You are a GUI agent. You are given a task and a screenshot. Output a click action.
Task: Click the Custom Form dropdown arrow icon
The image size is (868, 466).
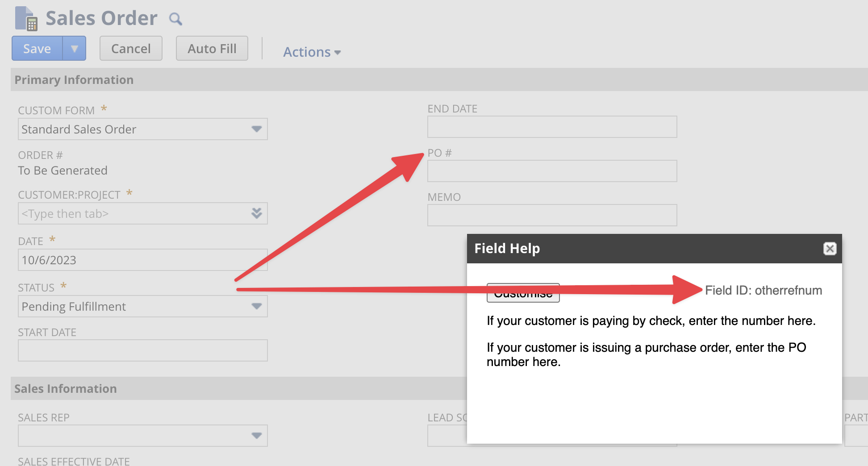pos(256,129)
